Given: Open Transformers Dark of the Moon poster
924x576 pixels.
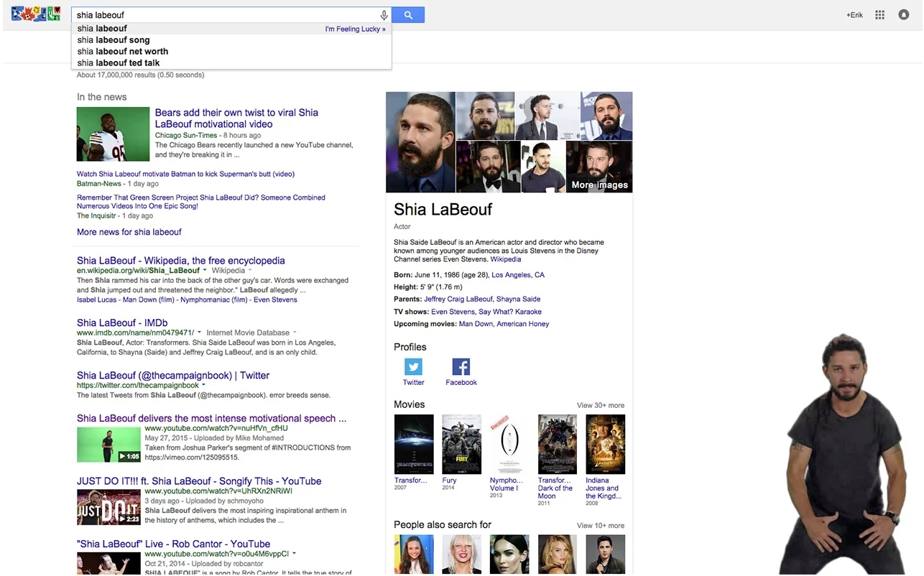Looking at the screenshot, I should [558, 444].
